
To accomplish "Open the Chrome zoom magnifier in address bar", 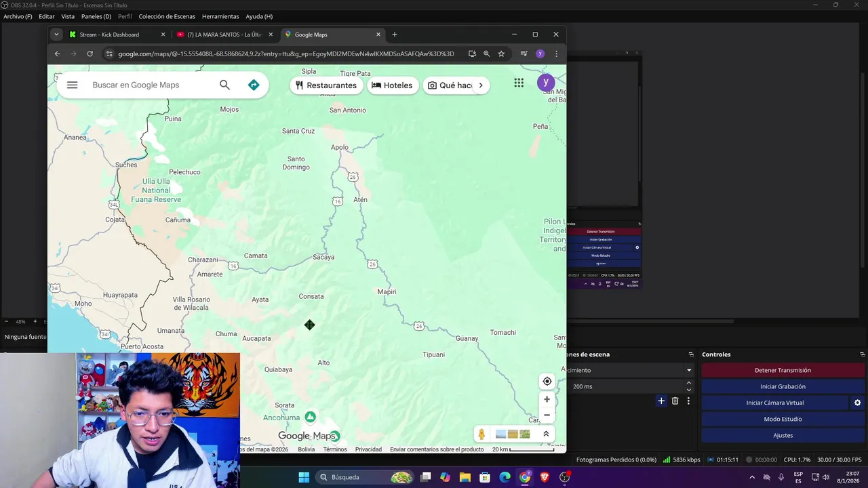I will coord(486,54).
